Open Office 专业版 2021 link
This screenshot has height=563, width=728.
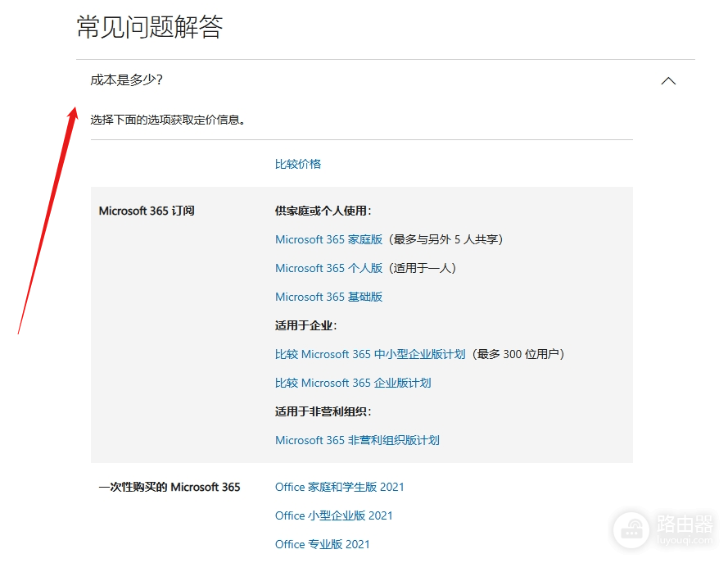(322, 544)
